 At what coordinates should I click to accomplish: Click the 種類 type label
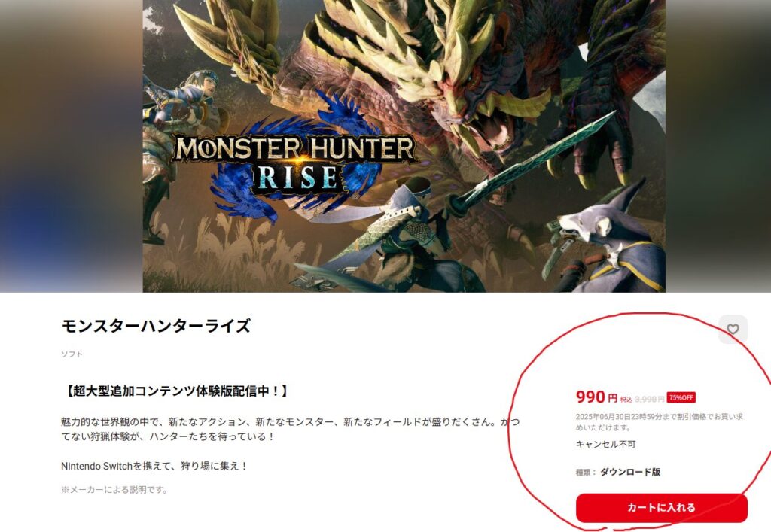click(585, 473)
